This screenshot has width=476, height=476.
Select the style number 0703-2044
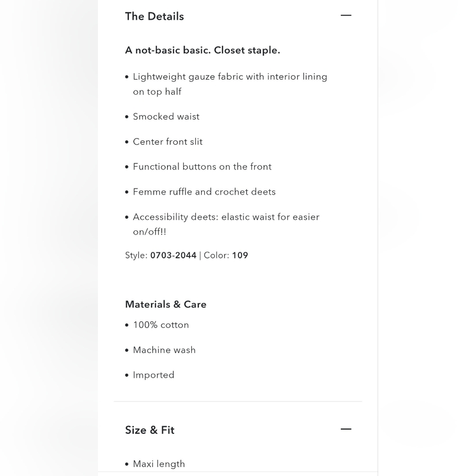173,255
